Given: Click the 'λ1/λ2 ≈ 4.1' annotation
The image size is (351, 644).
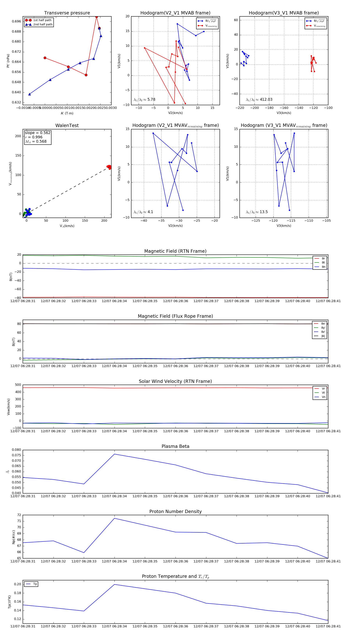Looking at the screenshot, I should pos(143,212).
